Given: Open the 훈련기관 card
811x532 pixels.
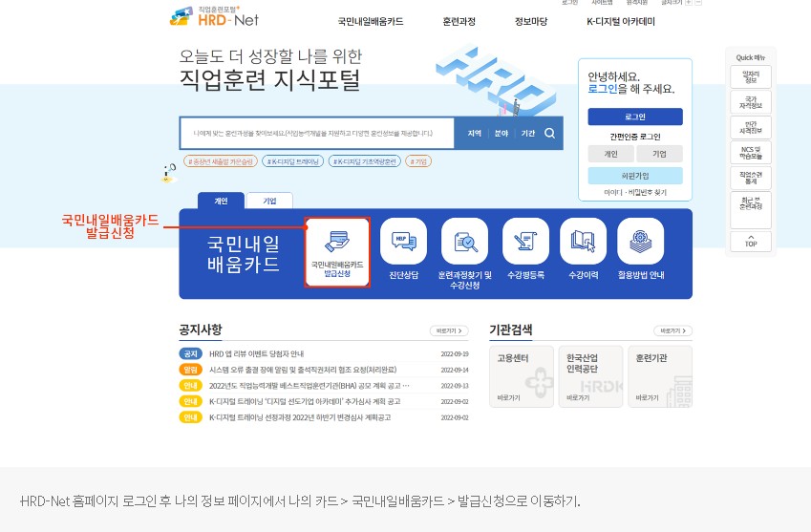Looking at the screenshot, I should tap(660, 377).
